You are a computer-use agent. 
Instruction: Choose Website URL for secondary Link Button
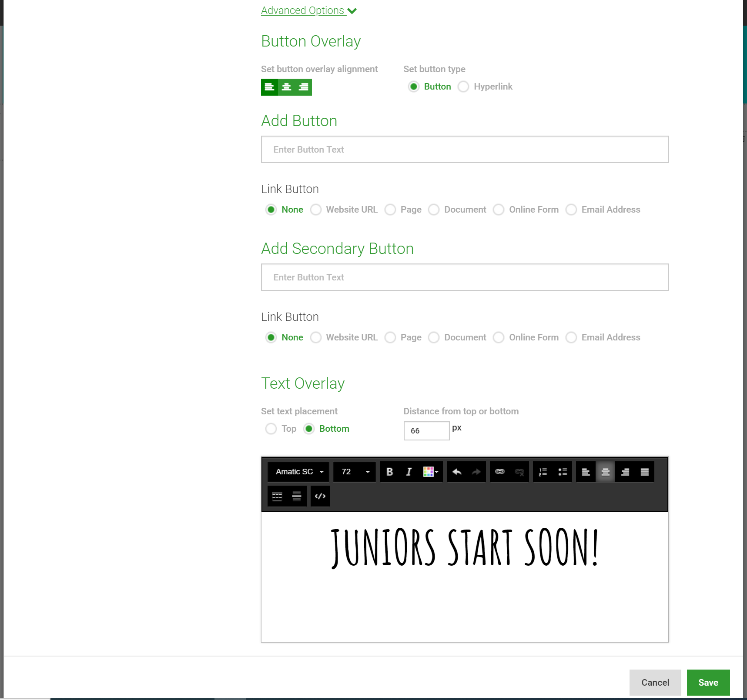(x=316, y=337)
